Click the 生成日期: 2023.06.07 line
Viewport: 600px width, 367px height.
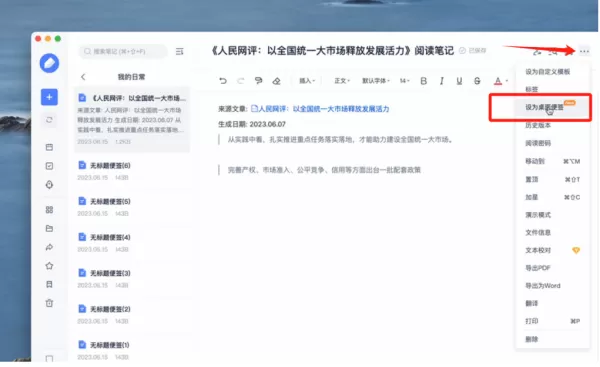(252, 124)
